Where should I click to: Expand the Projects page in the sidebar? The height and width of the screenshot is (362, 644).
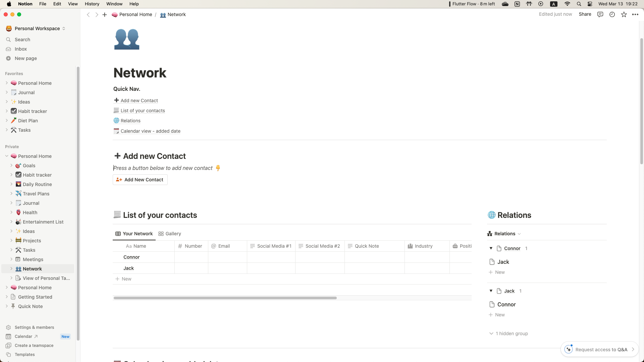tap(11, 241)
